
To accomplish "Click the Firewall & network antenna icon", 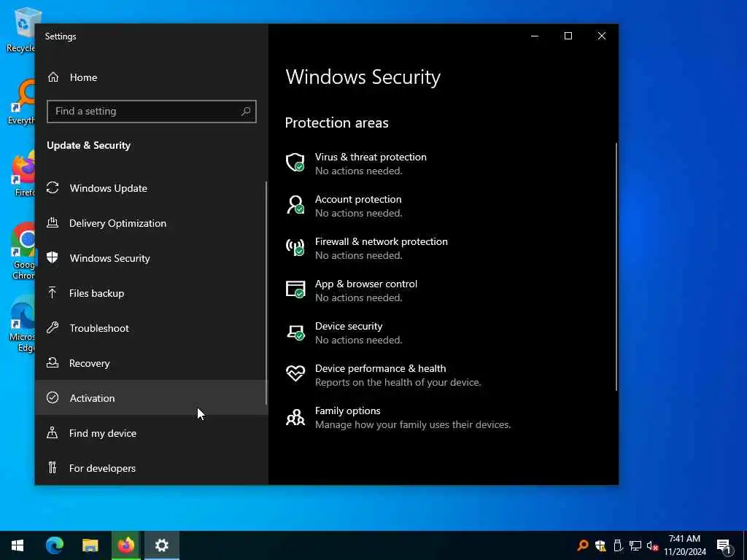I will click(x=295, y=247).
